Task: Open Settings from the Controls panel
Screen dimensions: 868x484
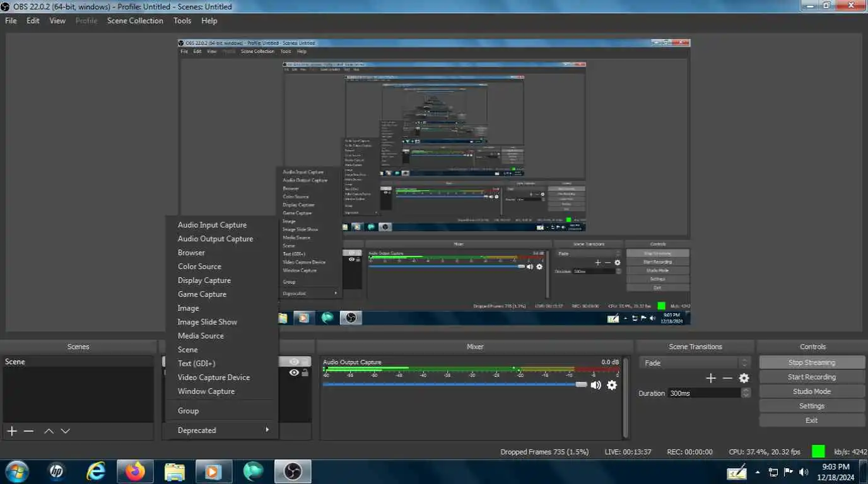Action: click(812, 406)
